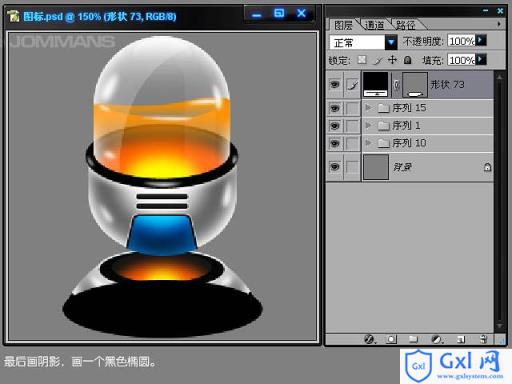Viewport: 512px width, 384px height.
Task: Expand the 序列 10 group triangle
Action: [x=368, y=143]
